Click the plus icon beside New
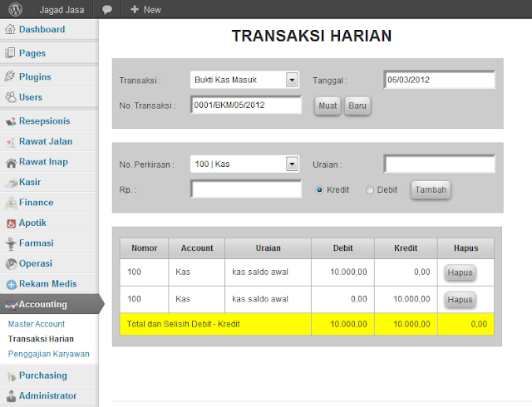The image size is (532, 407). pos(135,9)
